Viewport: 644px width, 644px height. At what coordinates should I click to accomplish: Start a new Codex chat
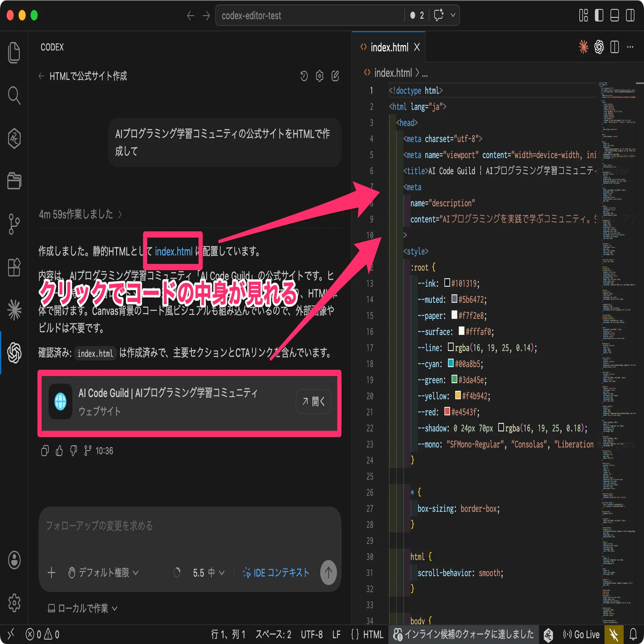(335, 76)
